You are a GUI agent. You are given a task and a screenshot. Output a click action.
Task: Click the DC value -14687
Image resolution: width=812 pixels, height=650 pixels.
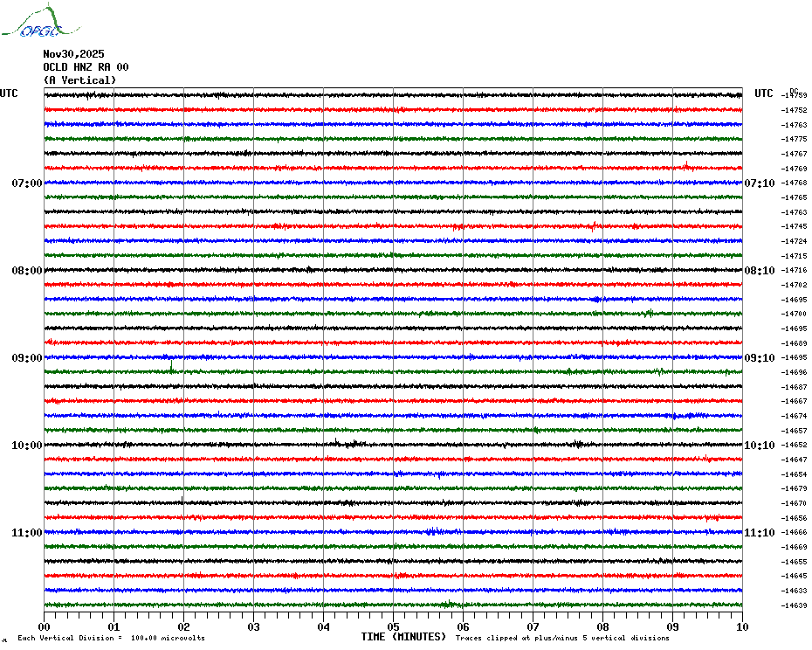click(x=795, y=387)
